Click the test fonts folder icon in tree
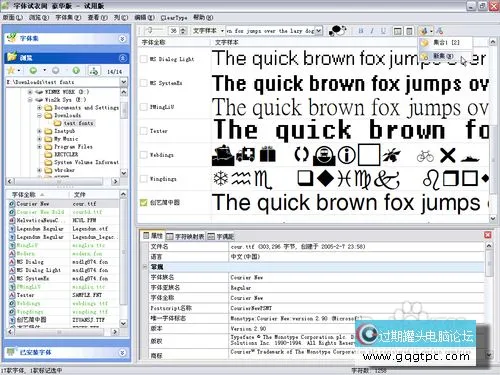 pos(58,123)
